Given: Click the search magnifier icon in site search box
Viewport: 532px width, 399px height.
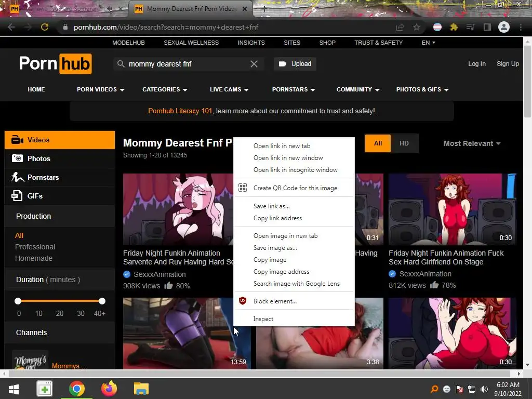Looking at the screenshot, I should (x=121, y=64).
